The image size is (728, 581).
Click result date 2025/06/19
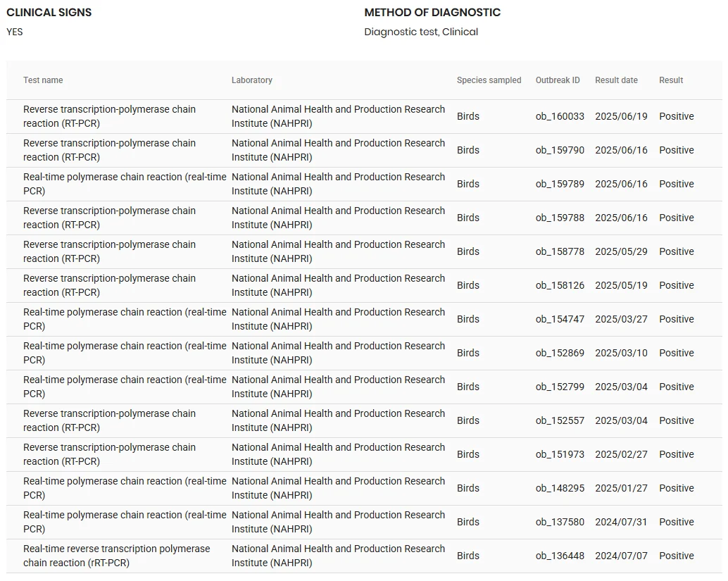pos(621,116)
